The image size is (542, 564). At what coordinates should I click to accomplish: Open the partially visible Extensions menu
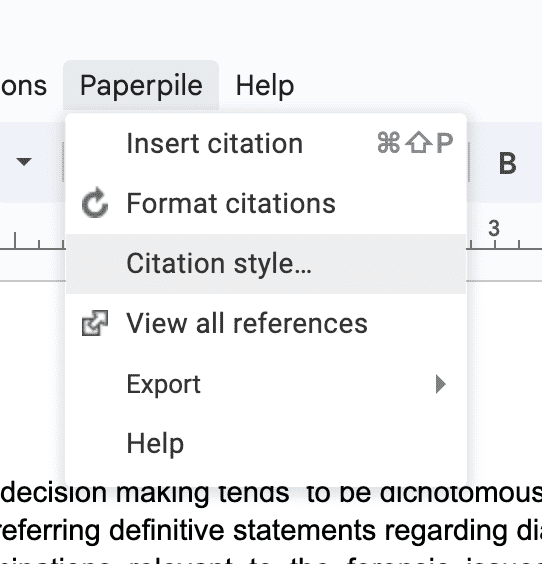pyautogui.click(x=24, y=86)
